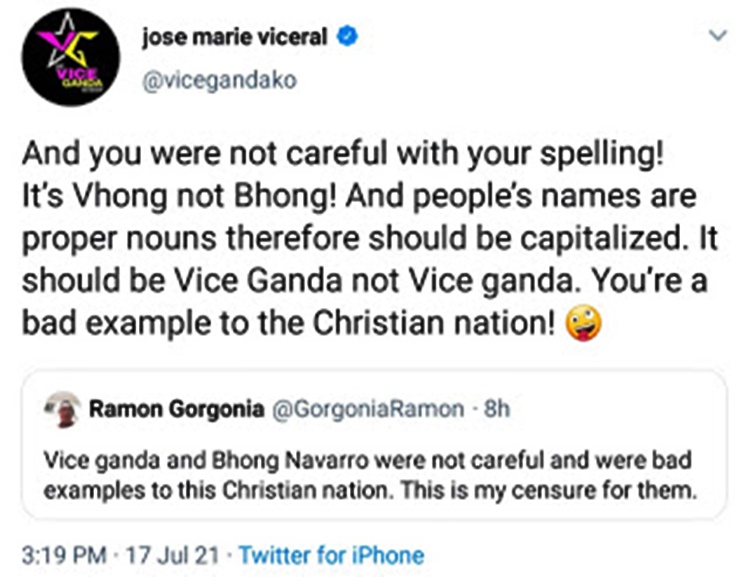Image resolution: width=750 pixels, height=577 pixels.
Task: Click Ramon Gorgonia's small avatar
Action: tap(67, 409)
